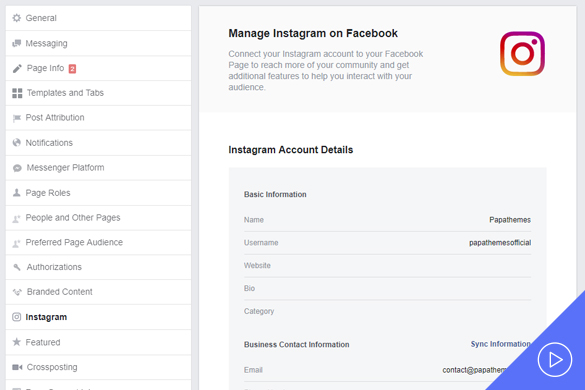
Task: Click the General gear icon
Action: pos(16,18)
